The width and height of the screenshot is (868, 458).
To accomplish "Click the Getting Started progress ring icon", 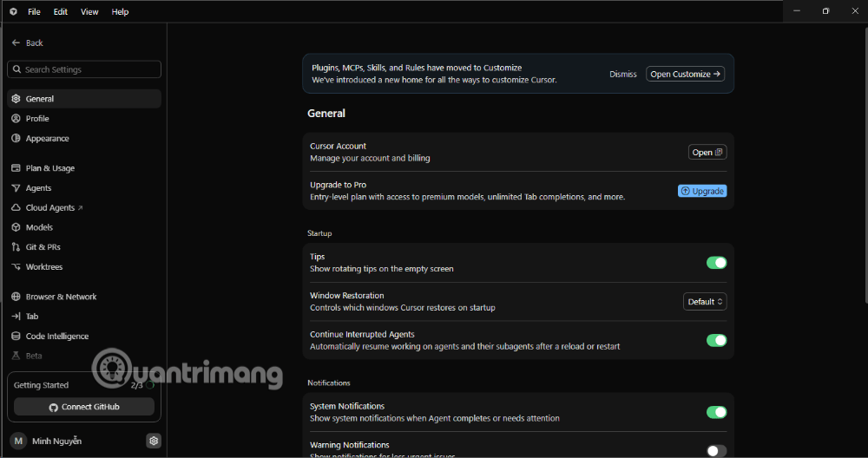I will pyautogui.click(x=150, y=385).
